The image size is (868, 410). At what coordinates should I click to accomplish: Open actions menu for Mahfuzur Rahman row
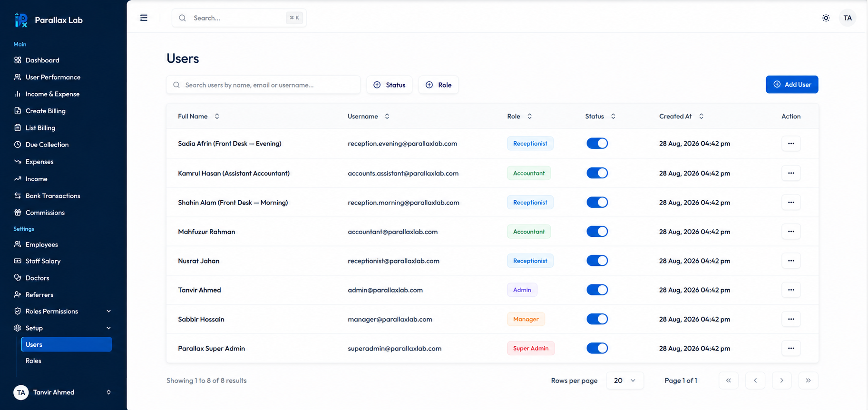click(791, 232)
